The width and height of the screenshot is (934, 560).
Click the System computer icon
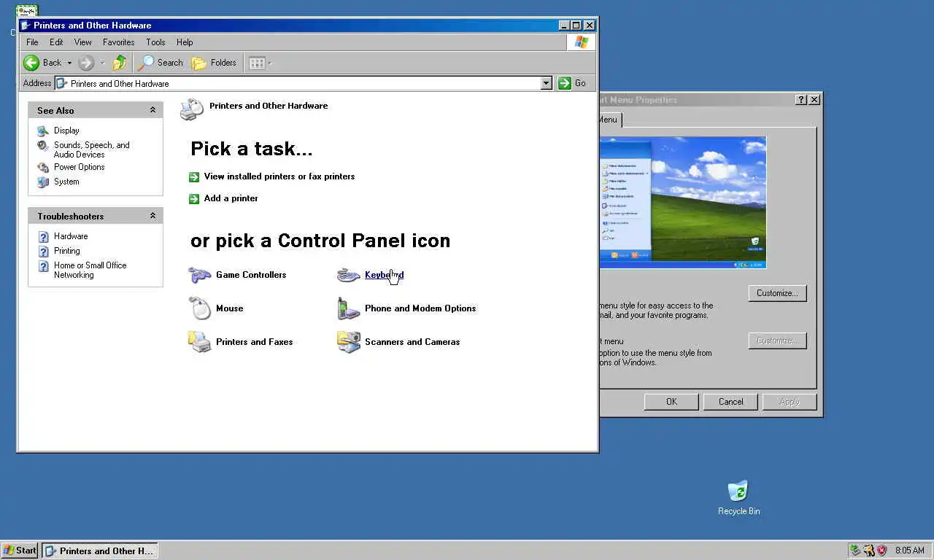(43, 182)
